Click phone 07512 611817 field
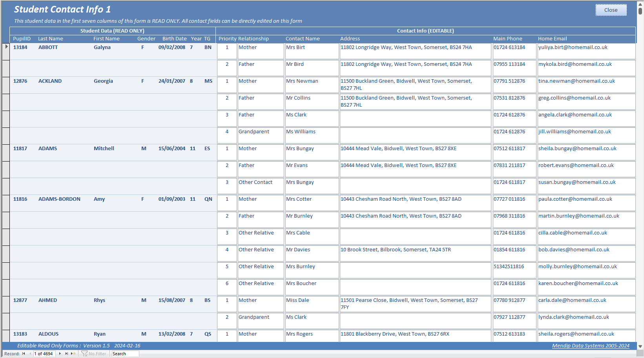Screen dimensions: 644x358 click(x=514, y=153)
